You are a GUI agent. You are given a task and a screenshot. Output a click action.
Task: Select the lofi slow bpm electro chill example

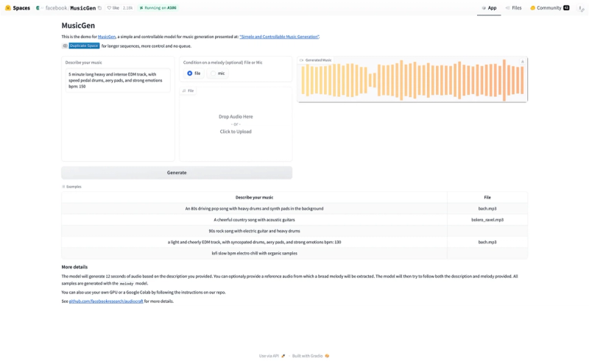click(254, 253)
